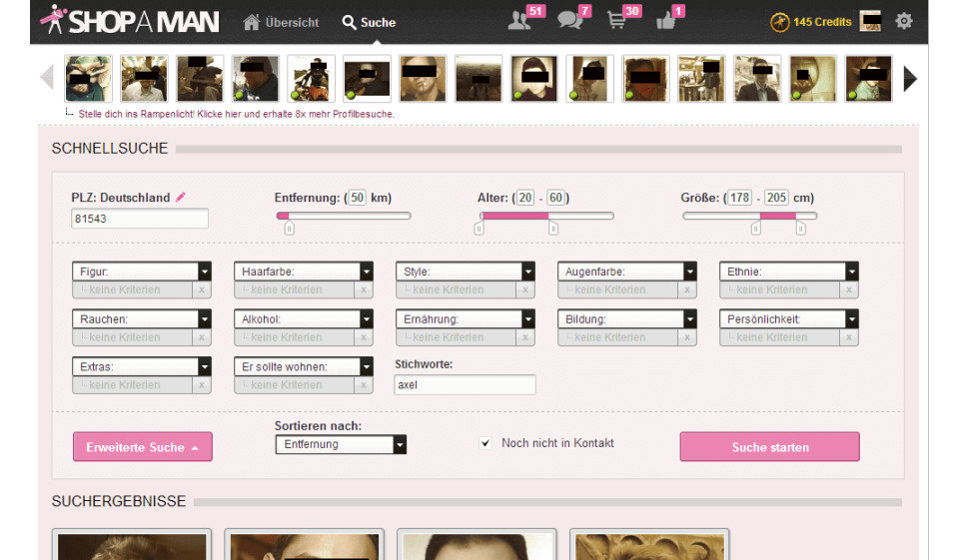Go to the Übersicht tab
959x560 pixels.
pos(282,22)
